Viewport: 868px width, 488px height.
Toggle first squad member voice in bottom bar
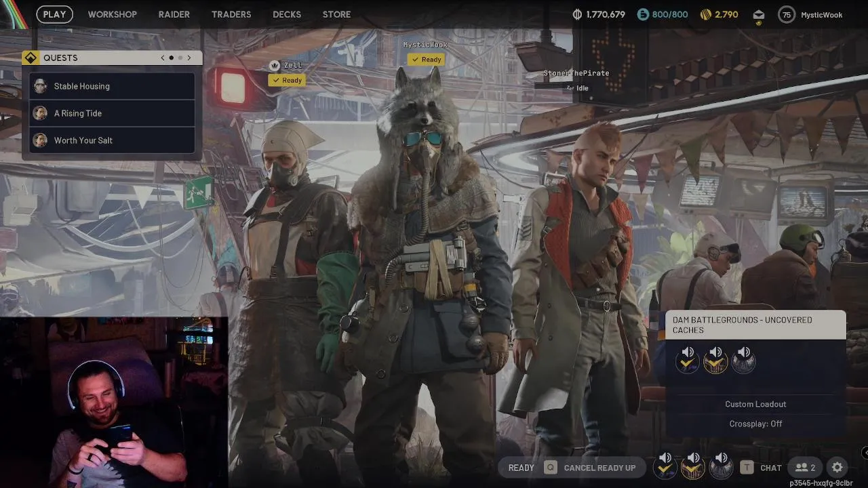pyautogui.click(x=665, y=466)
